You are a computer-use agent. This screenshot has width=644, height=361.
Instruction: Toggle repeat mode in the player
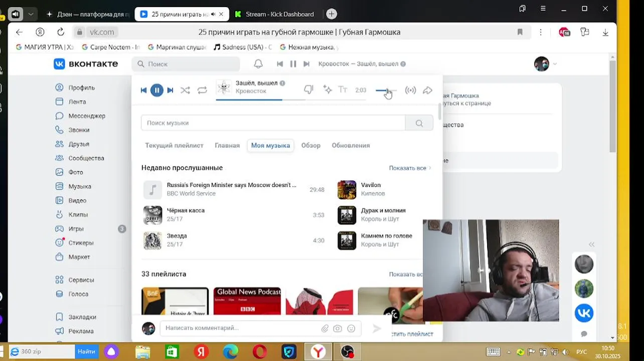pos(202,90)
